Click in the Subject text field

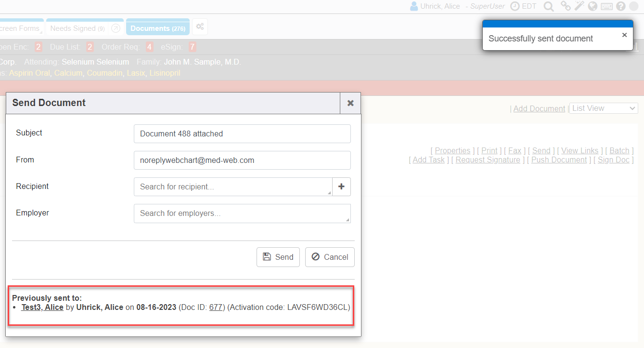pyautogui.click(x=242, y=134)
